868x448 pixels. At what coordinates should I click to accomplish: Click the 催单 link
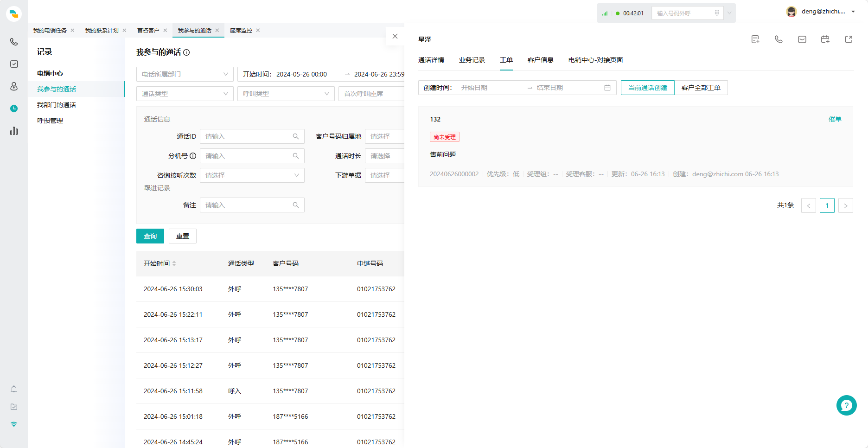coord(835,119)
